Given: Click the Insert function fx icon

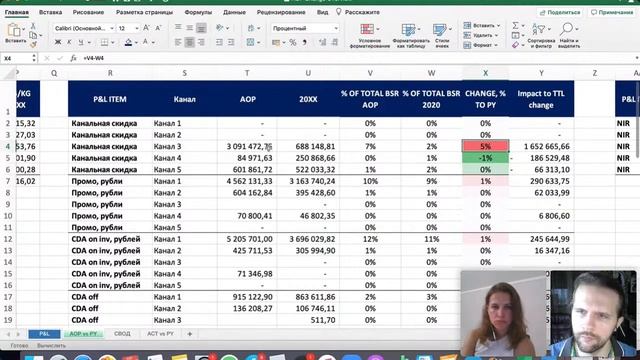Looking at the screenshot, I should pyautogui.click(x=73, y=58).
